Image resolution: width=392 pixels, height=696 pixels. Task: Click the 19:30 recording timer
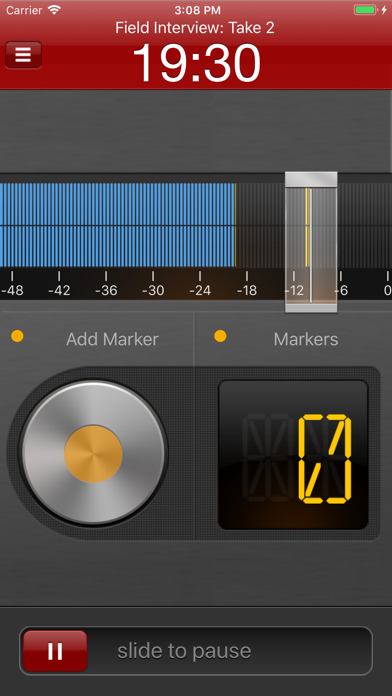click(196, 63)
